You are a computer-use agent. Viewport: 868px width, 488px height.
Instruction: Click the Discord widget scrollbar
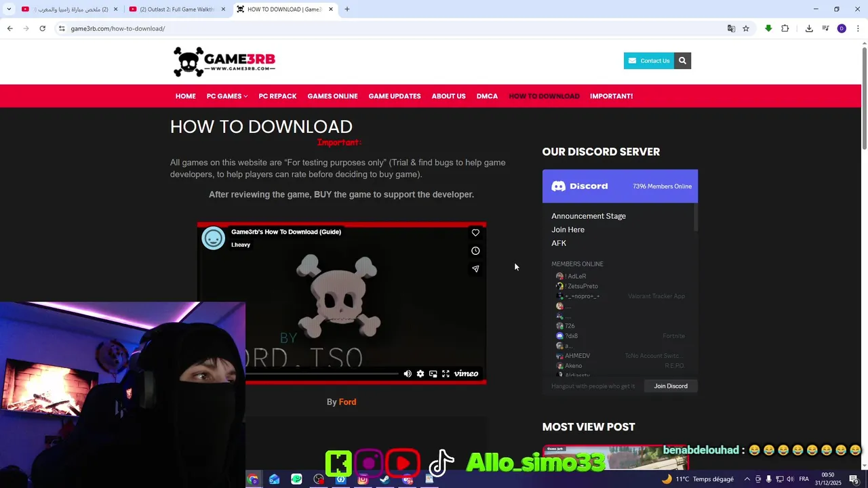coord(696,218)
